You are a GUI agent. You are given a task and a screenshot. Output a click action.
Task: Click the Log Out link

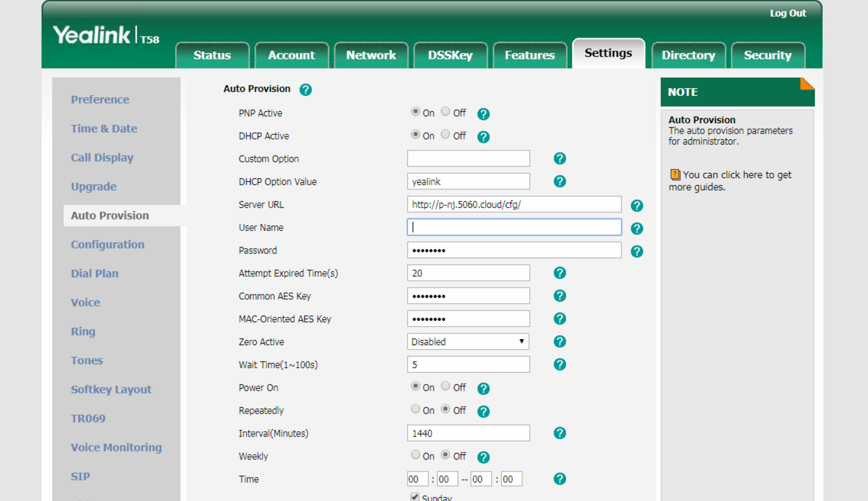pos(788,13)
